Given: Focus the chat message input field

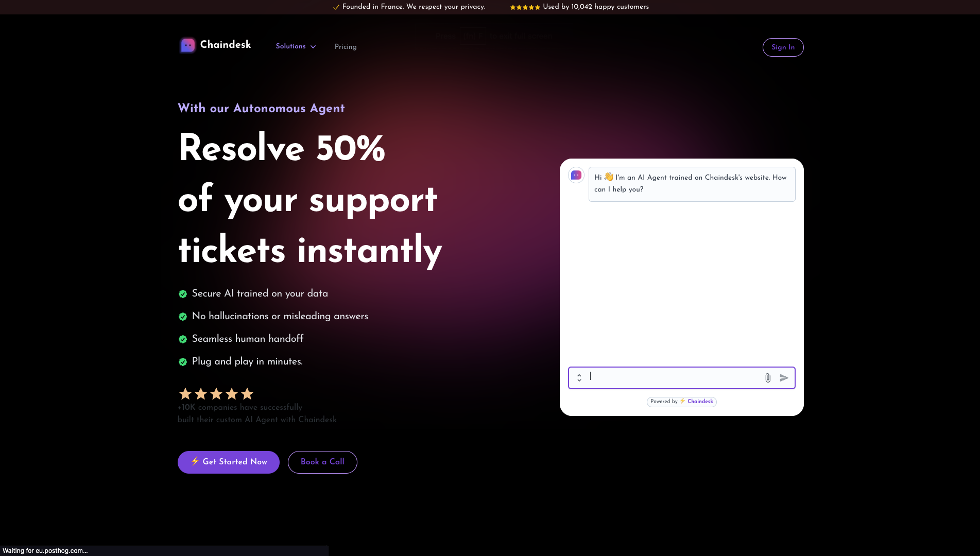Looking at the screenshot, I should (x=674, y=378).
